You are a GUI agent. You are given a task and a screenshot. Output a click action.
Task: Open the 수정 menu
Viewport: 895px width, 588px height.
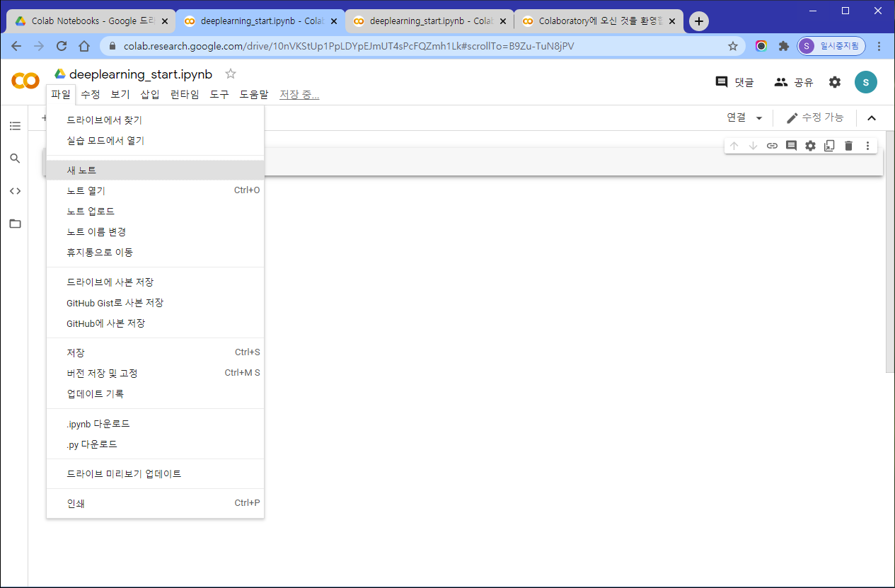(91, 95)
